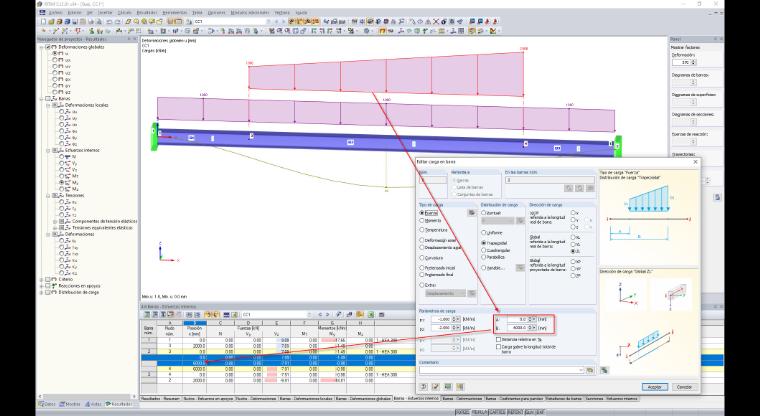Click the icon below the load direction picture
The image size is (760, 416).
coord(604,370)
